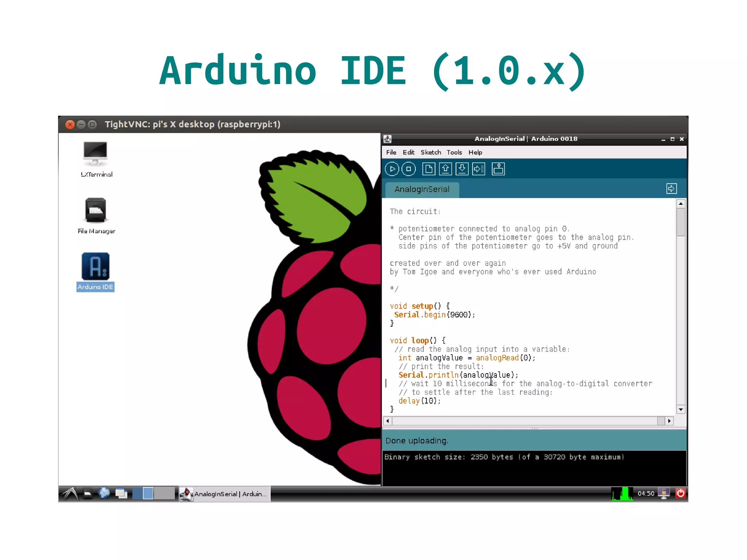Click the vertical scrollbar thumb in editor
The height and width of the screenshot is (560, 747).
pyautogui.click(x=681, y=222)
